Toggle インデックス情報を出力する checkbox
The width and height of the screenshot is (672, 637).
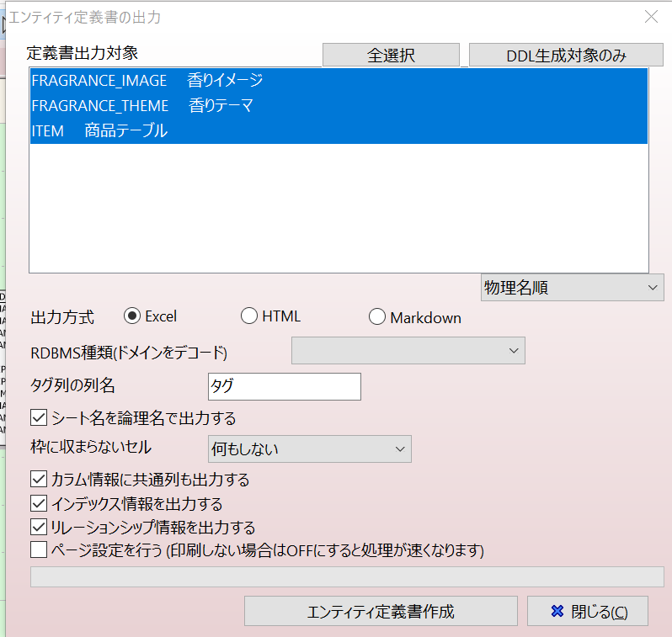(39, 503)
